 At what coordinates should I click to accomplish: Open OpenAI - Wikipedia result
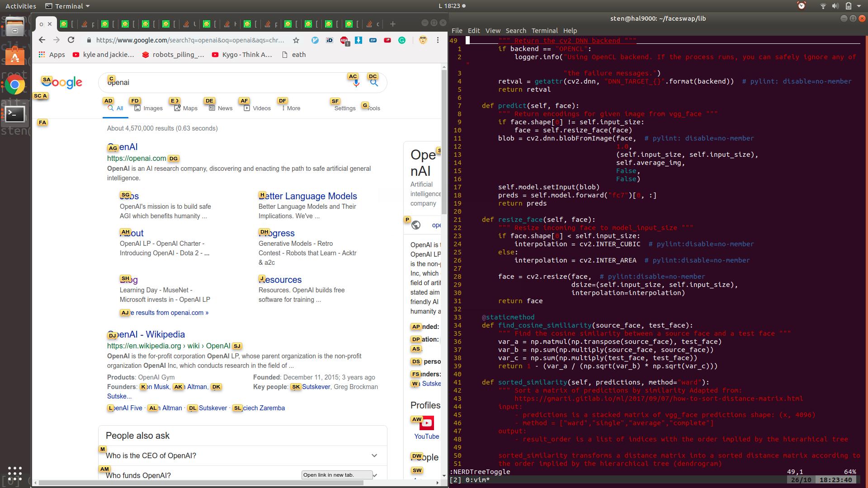coord(146,334)
